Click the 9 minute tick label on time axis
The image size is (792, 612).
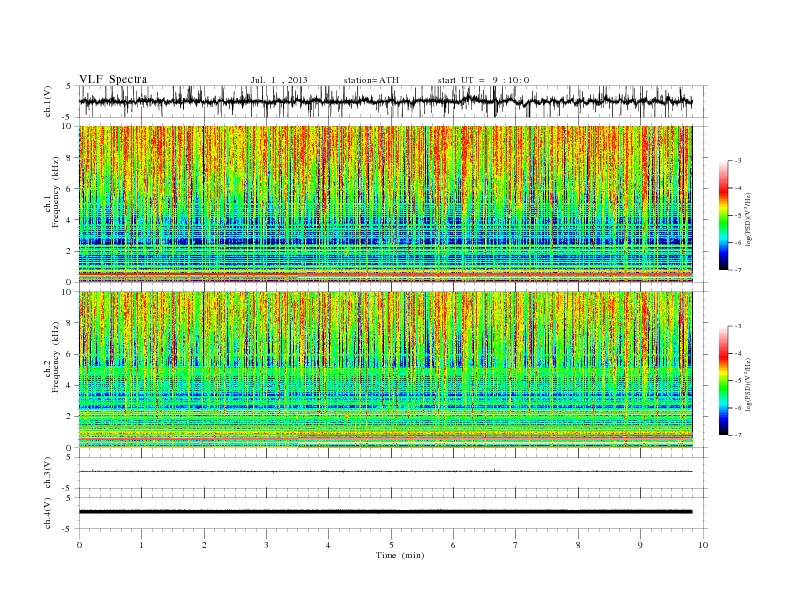point(640,545)
